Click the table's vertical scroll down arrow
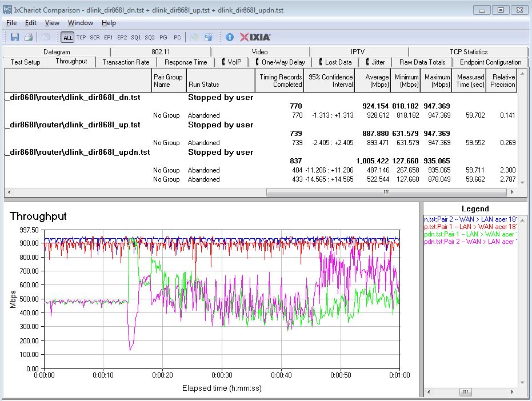 click(522, 183)
